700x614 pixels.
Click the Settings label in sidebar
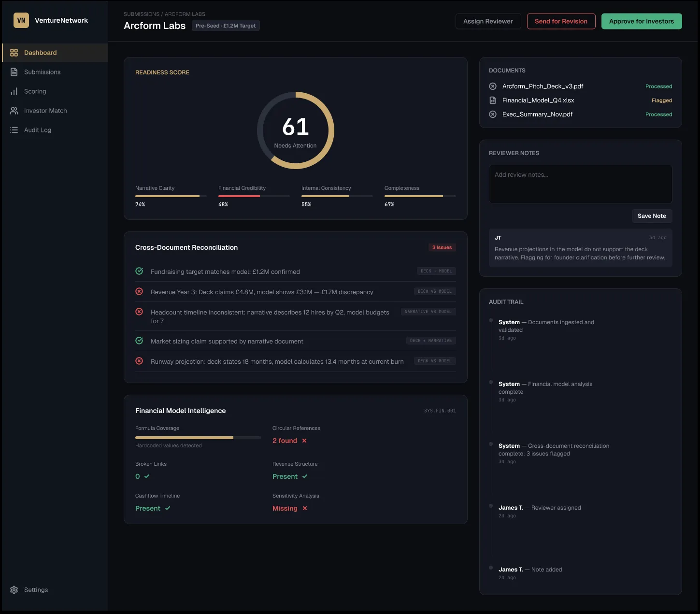pos(36,590)
